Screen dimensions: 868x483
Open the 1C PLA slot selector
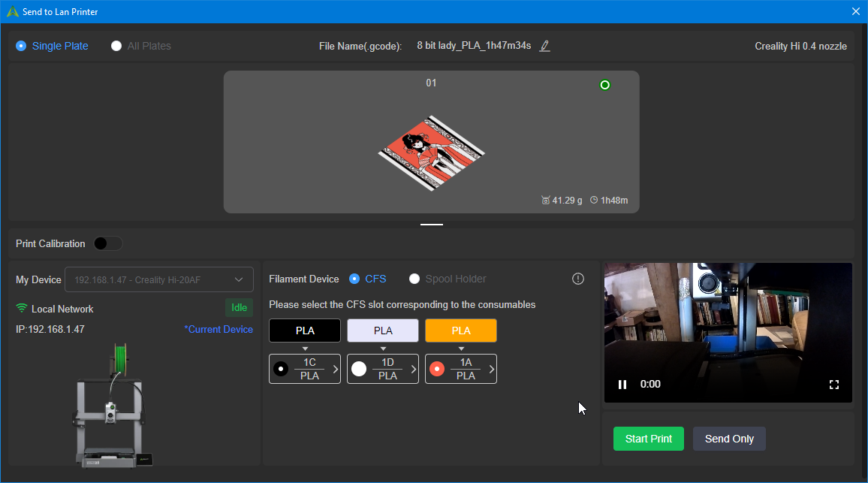pyautogui.click(x=304, y=369)
